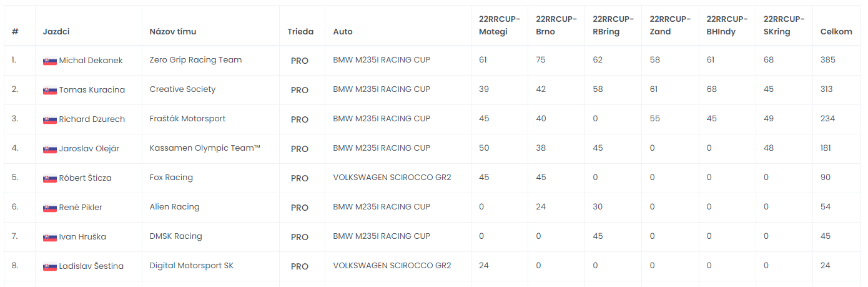This screenshot has width=868, height=287.
Task: Open driver Tomas Kuracina's name
Action: (x=92, y=90)
